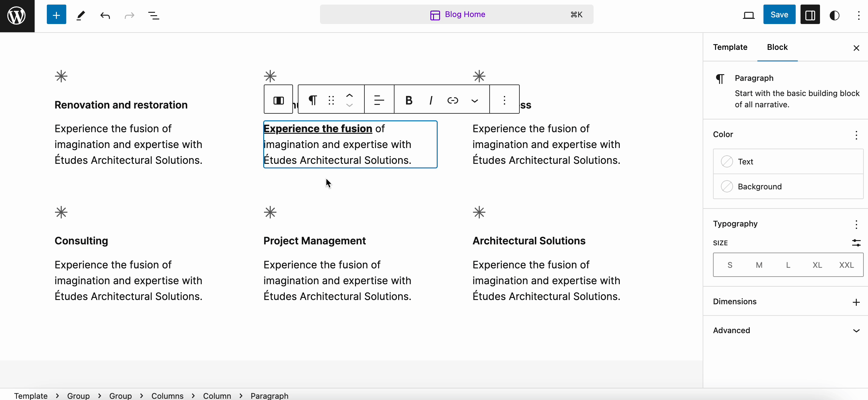Click the Save button

click(x=779, y=15)
